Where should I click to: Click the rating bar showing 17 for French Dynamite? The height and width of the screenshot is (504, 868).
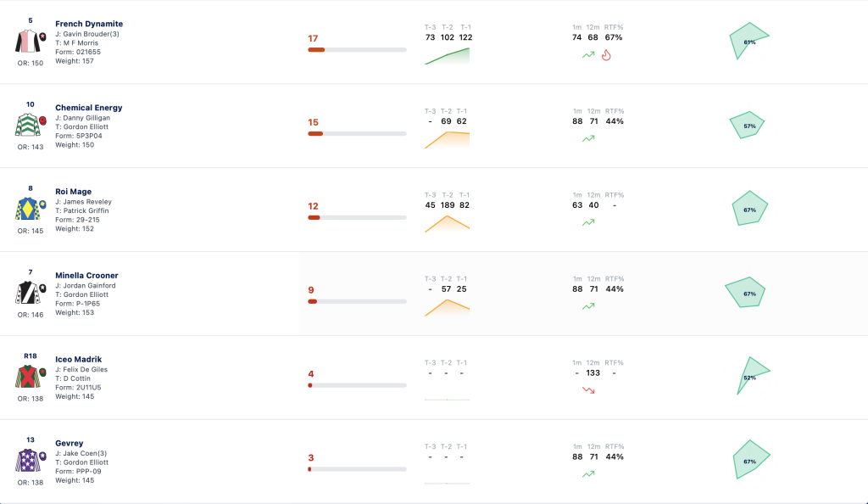coord(357,50)
